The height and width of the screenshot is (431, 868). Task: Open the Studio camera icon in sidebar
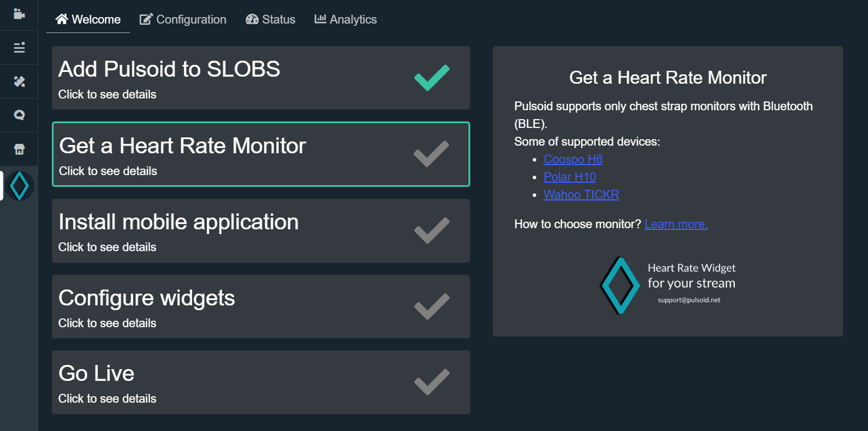pyautogui.click(x=19, y=14)
